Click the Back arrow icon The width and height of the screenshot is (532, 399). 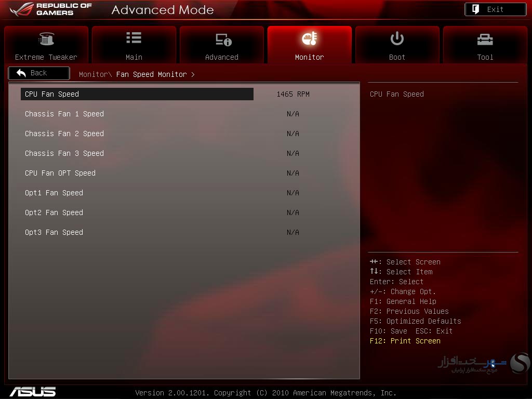[x=21, y=73]
